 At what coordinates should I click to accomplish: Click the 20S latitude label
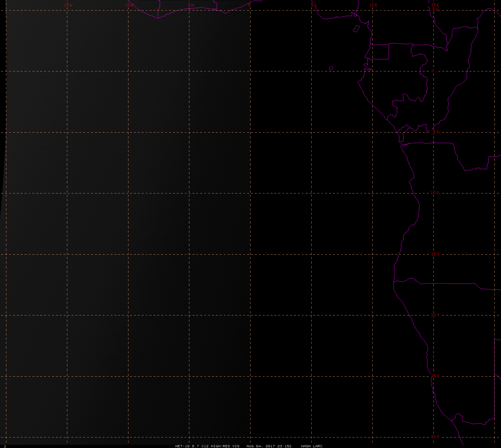pos(435,315)
